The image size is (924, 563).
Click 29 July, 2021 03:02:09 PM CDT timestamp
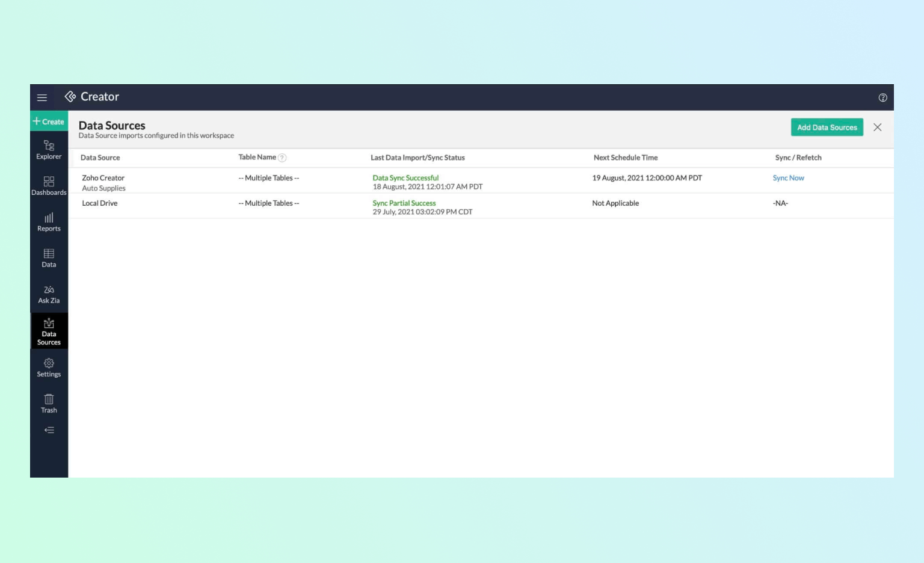pyautogui.click(x=422, y=212)
